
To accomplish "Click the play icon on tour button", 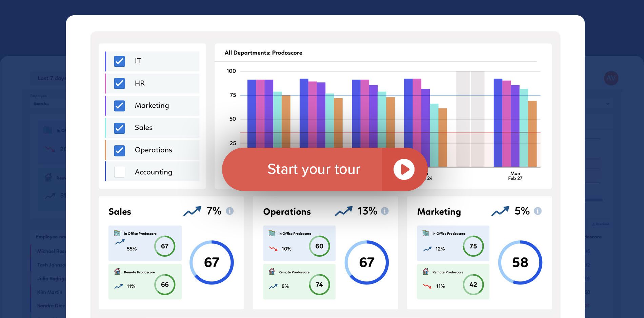I will (x=404, y=169).
